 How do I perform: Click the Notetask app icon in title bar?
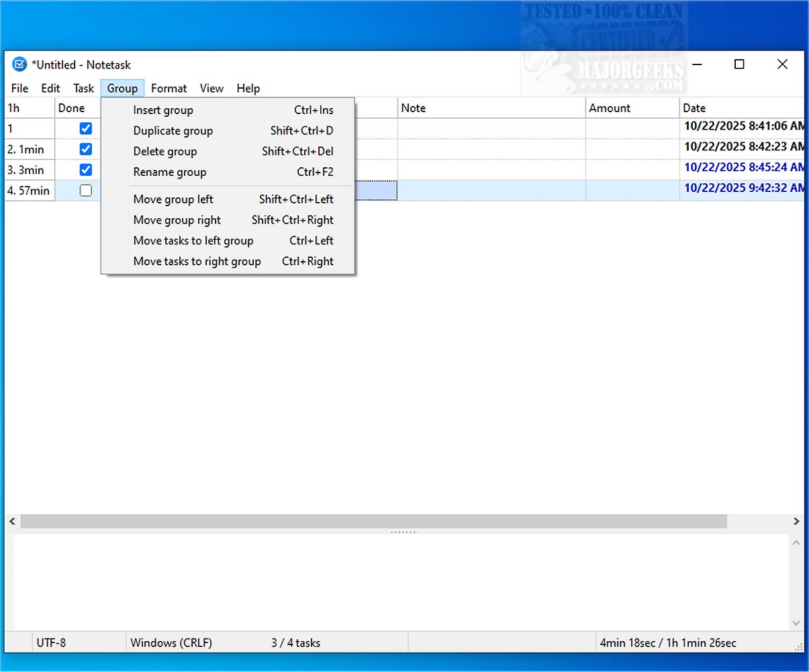(x=19, y=64)
